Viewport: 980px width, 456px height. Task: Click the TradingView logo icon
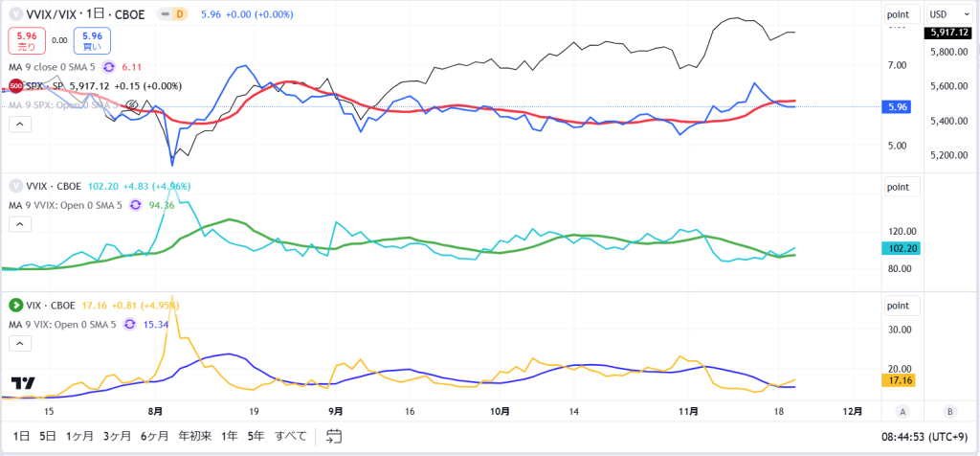24,383
